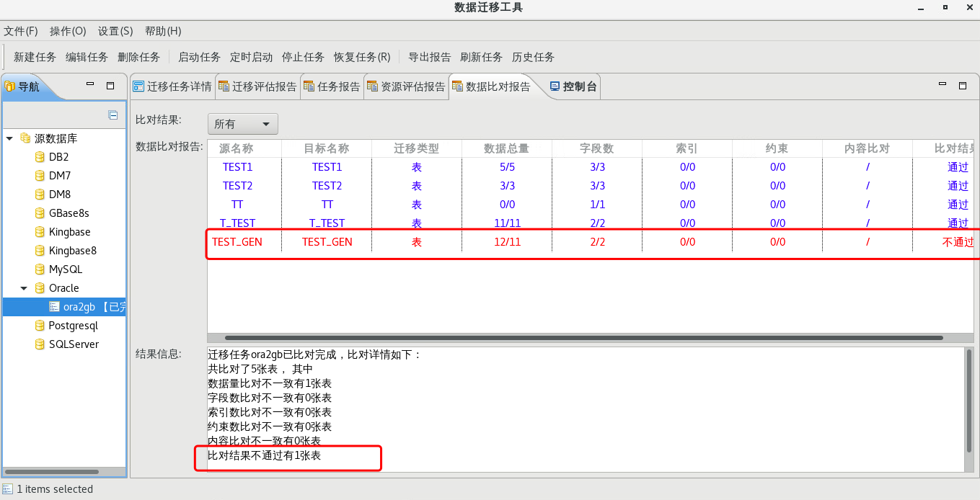
Task: Click the 编辑任务 toolbar button
Action: [87, 57]
